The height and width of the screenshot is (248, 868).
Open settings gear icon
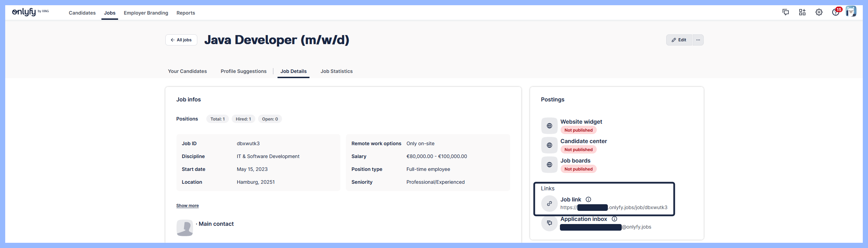tap(819, 13)
